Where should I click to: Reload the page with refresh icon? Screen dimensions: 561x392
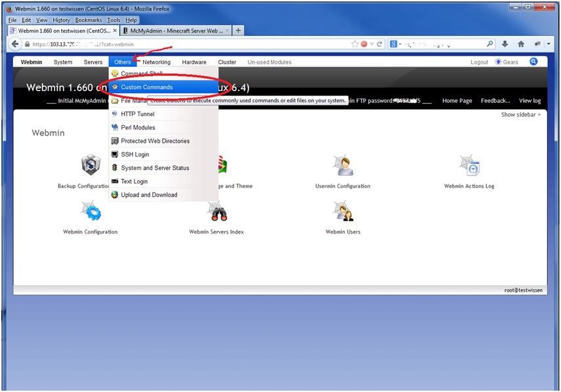pos(379,44)
